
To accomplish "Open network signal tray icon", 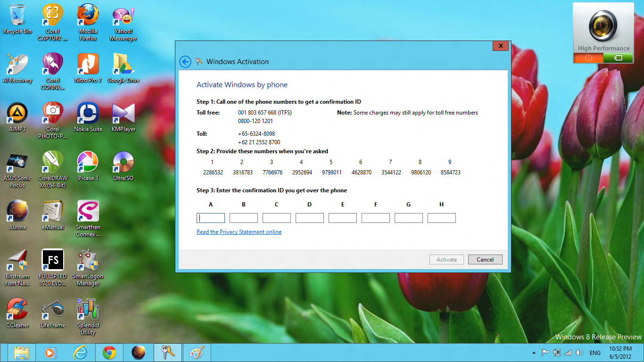I will point(568,353).
